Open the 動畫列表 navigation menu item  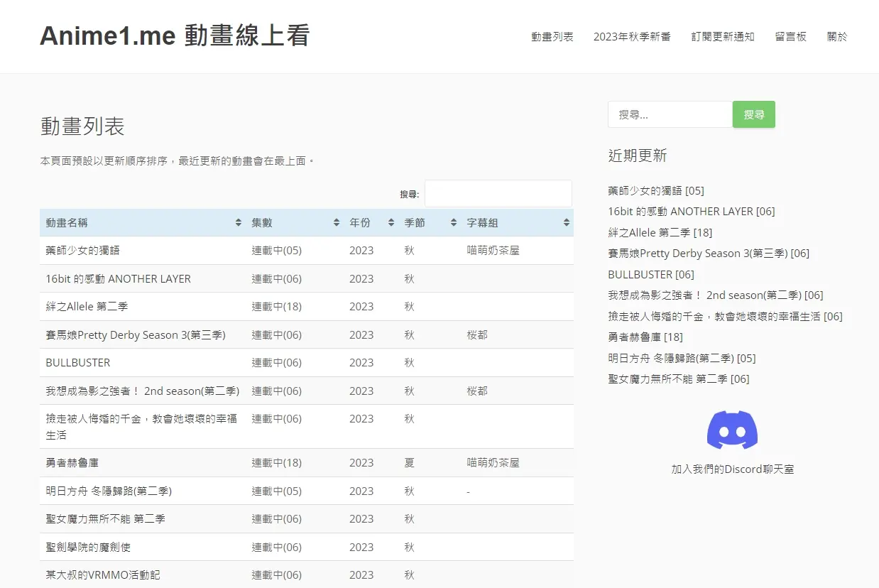point(552,37)
